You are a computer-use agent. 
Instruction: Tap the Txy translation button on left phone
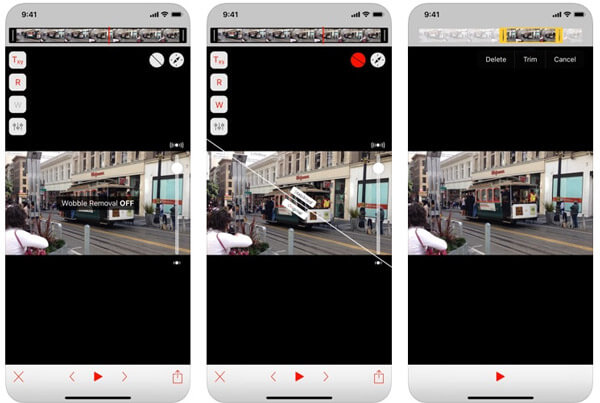[x=18, y=60]
